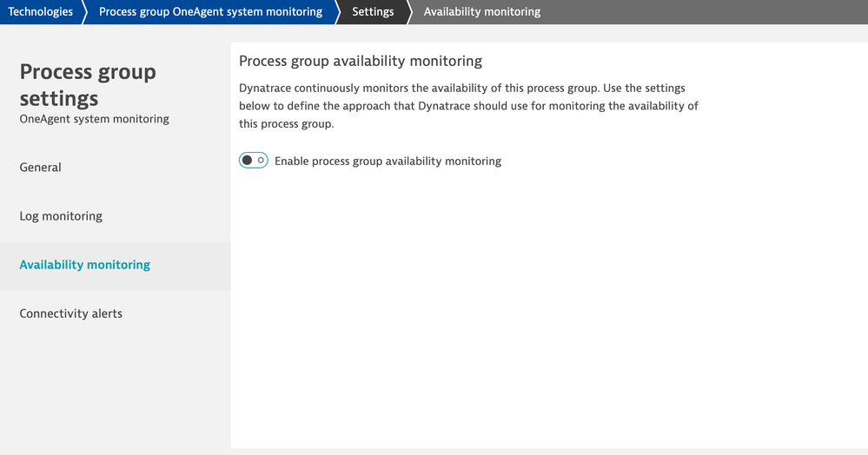
Task: Toggle process group availability monitoring switch
Action: coord(253,161)
